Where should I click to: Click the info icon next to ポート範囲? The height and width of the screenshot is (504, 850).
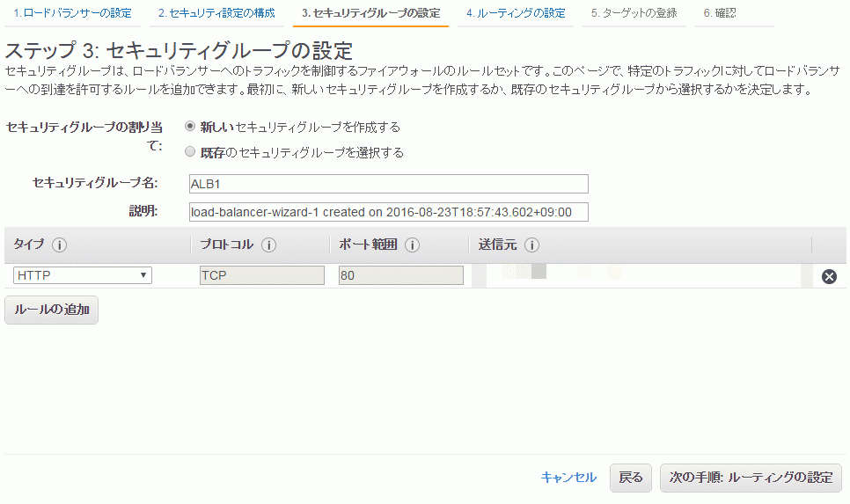[x=412, y=245]
